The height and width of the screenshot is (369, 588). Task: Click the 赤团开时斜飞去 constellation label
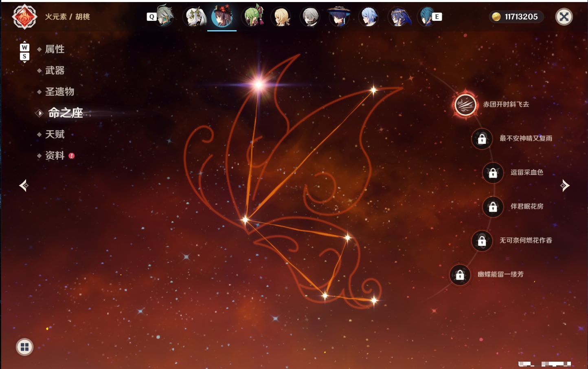click(x=506, y=104)
